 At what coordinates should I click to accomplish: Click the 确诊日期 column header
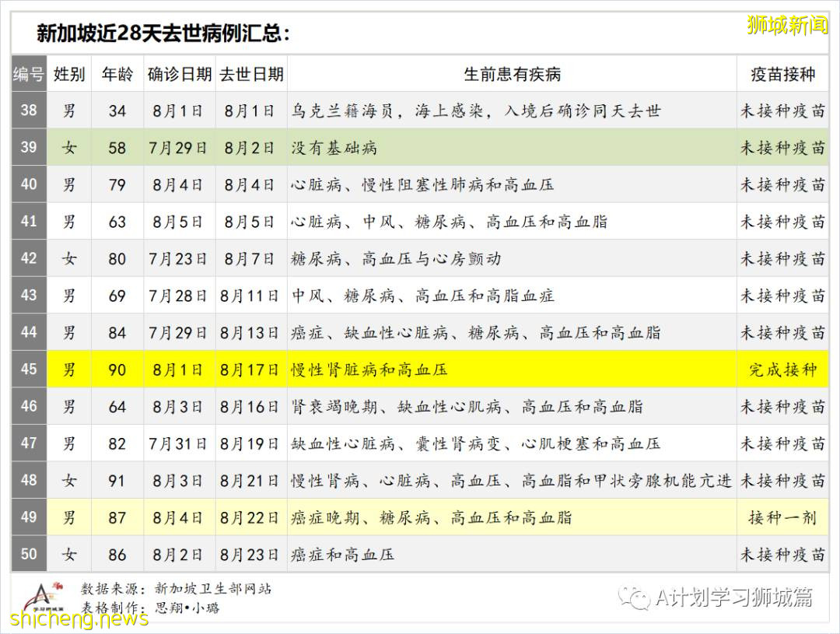click(180, 74)
